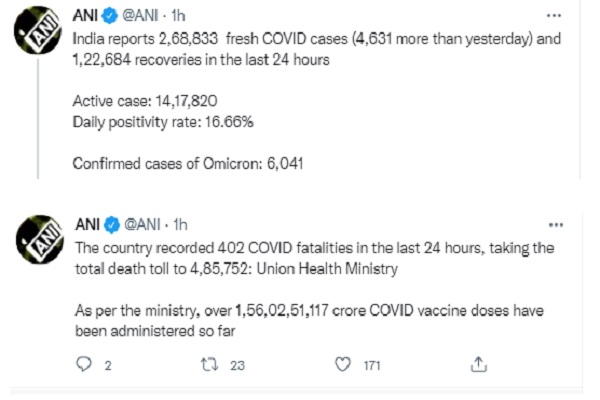Share the tweet via the share icon

479,365
